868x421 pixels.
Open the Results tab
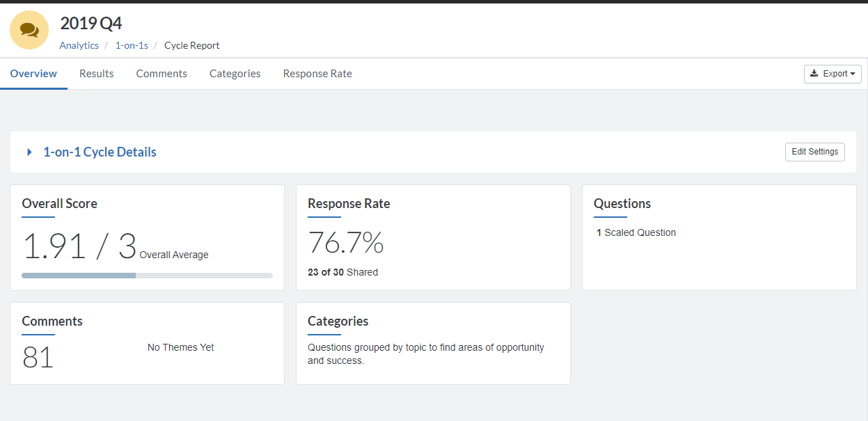click(x=97, y=74)
